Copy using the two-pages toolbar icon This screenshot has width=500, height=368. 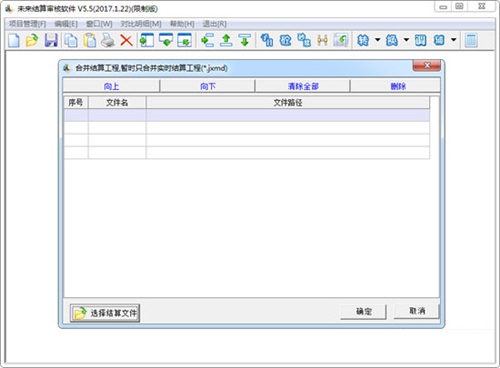71,40
